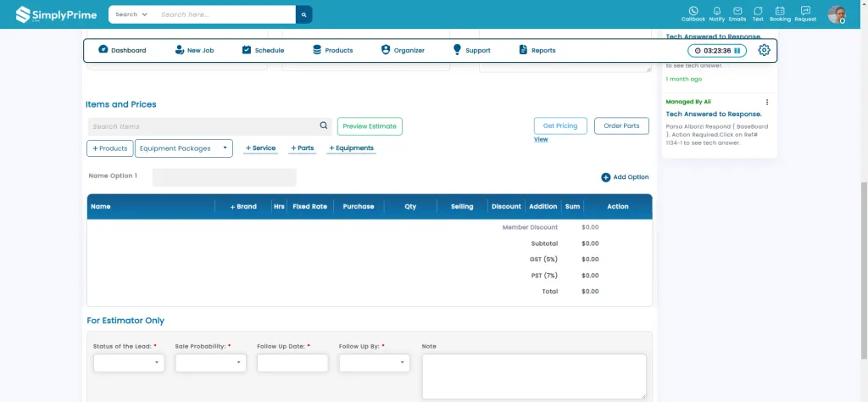This screenshot has width=868, height=402.
Task: Click + Brand column header
Action: pyautogui.click(x=243, y=207)
